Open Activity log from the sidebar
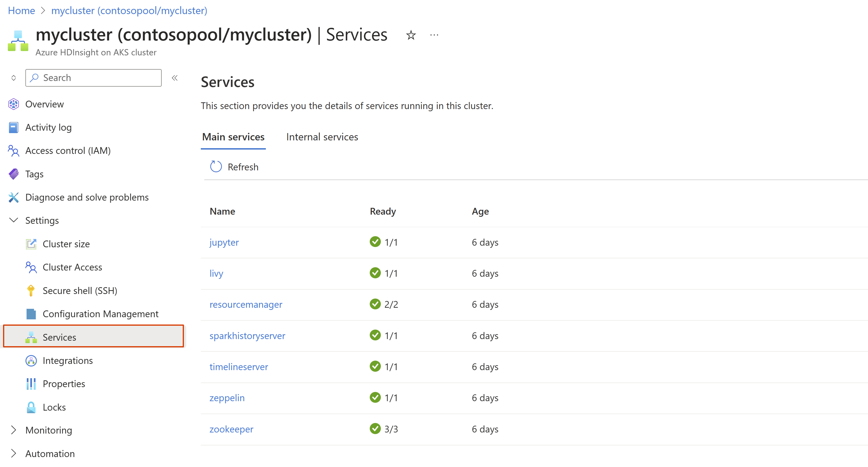 [x=49, y=127]
